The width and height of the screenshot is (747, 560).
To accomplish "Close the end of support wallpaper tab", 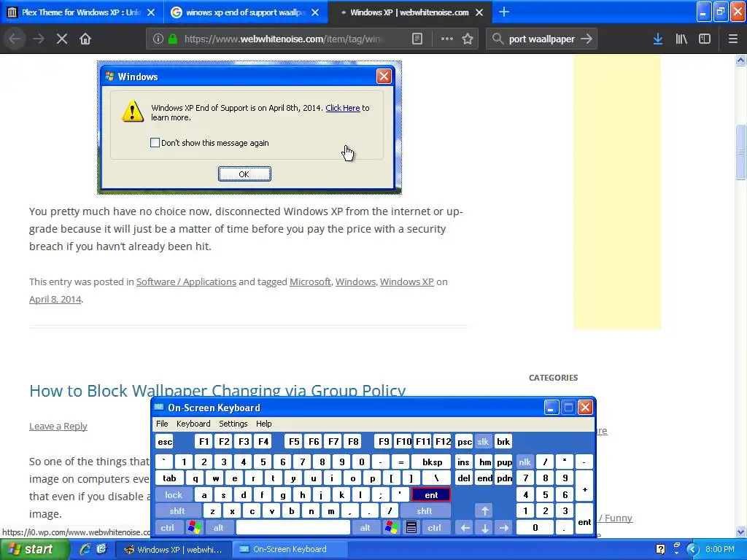I will (x=315, y=12).
